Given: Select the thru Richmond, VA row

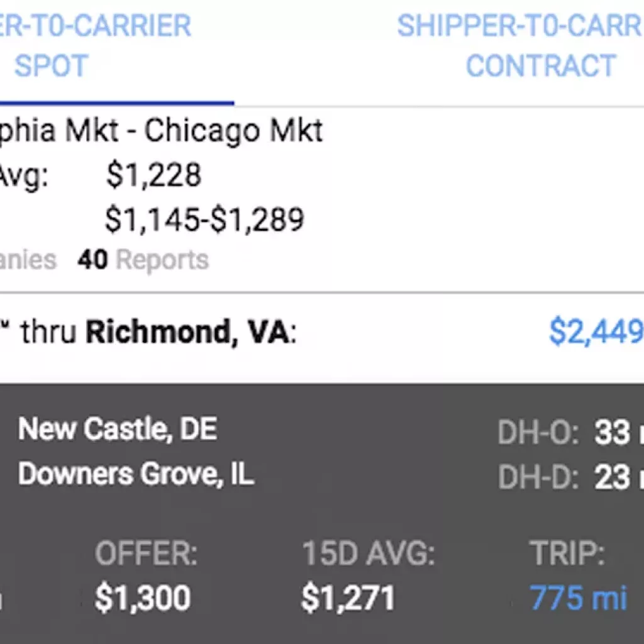Looking at the screenshot, I should [x=322, y=332].
